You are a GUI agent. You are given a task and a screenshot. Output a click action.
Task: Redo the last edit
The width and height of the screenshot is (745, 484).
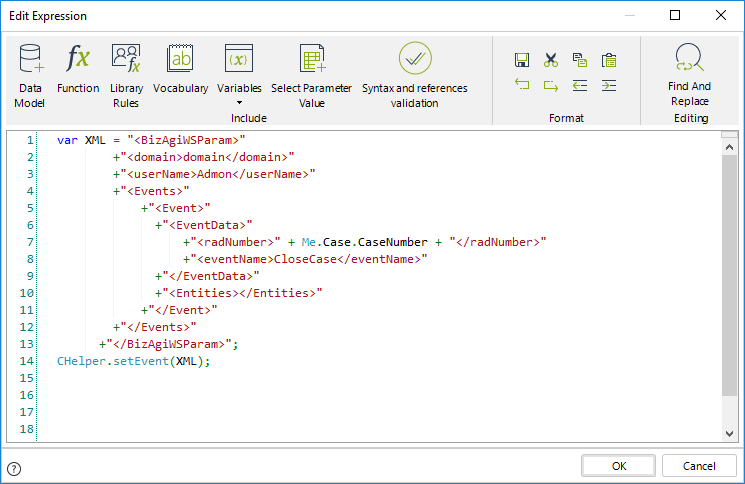[x=551, y=85]
